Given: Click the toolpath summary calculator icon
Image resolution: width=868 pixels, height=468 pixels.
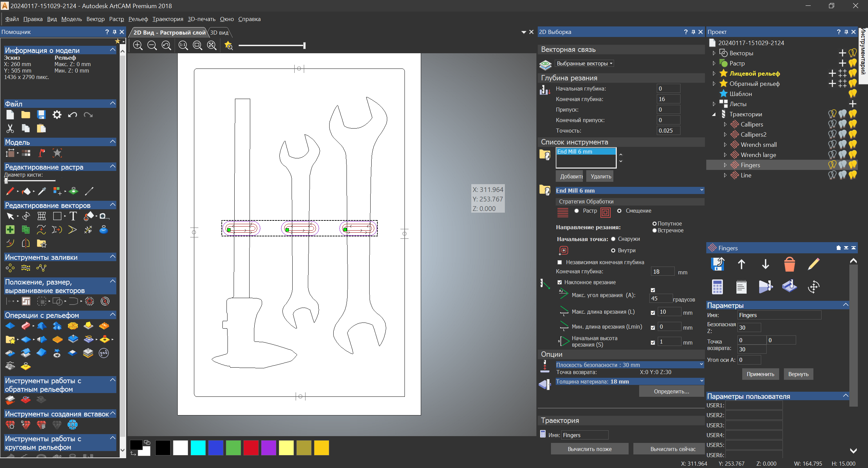Looking at the screenshot, I should (x=717, y=287).
